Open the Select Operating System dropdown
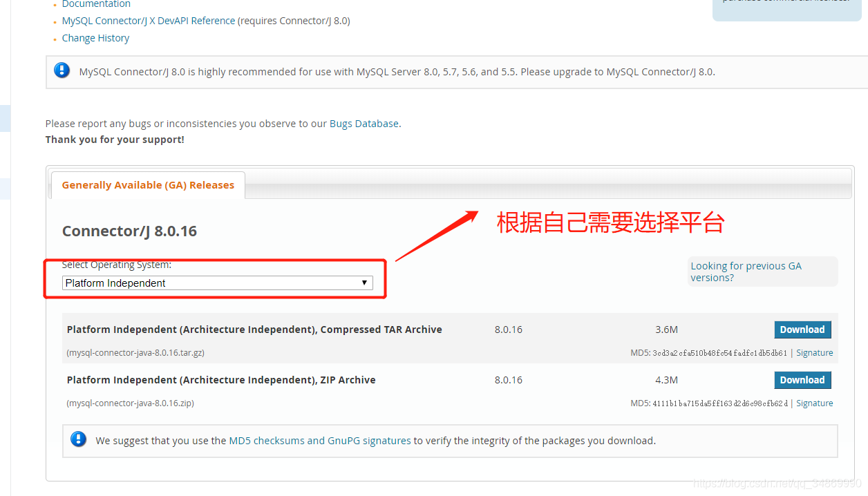The height and width of the screenshot is (496, 868). click(217, 283)
